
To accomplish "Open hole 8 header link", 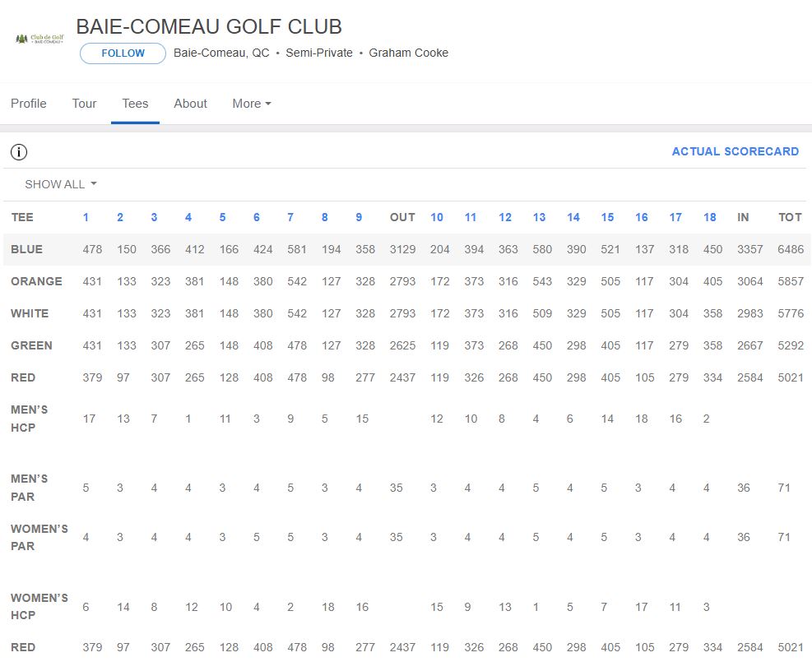I will [325, 217].
